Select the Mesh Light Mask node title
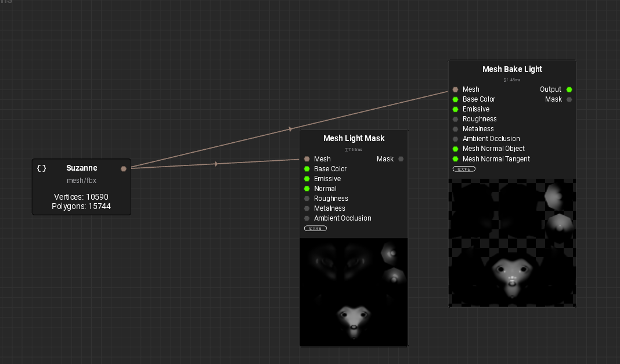620x364 pixels. coord(354,139)
